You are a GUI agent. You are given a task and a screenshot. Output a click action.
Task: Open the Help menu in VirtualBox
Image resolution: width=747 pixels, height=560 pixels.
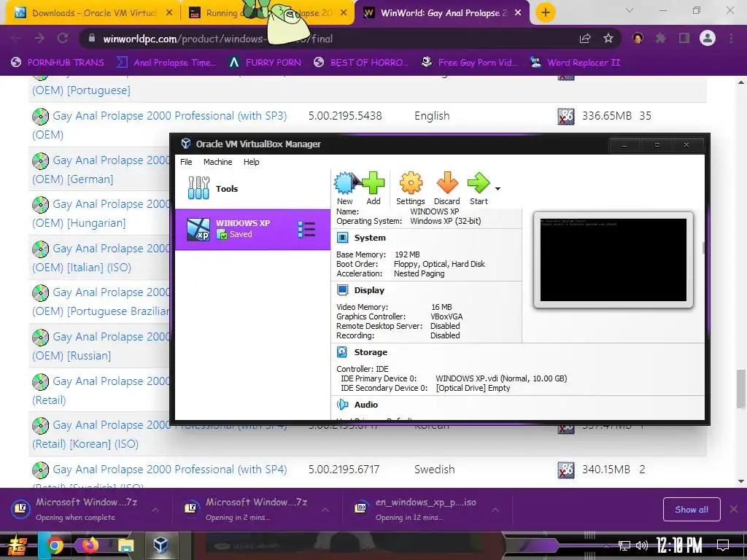pyautogui.click(x=251, y=162)
